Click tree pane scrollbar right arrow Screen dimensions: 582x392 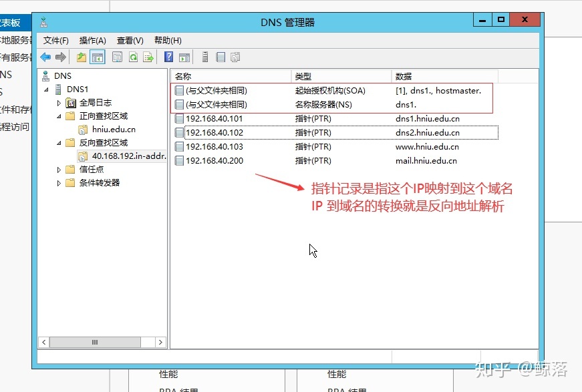tap(160, 342)
